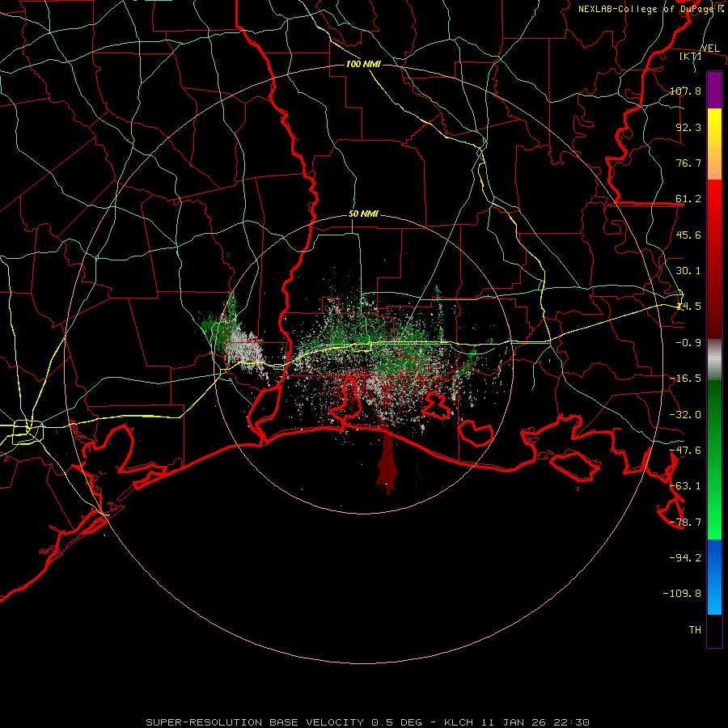Click the purple segment of the color bar
Screen dimensions: 728x728
(x=714, y=91)
